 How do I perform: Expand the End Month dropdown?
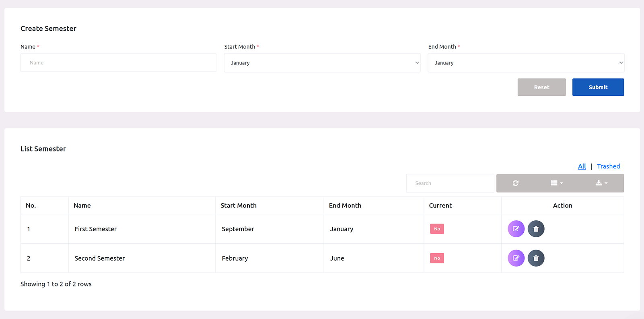(526, 63)
